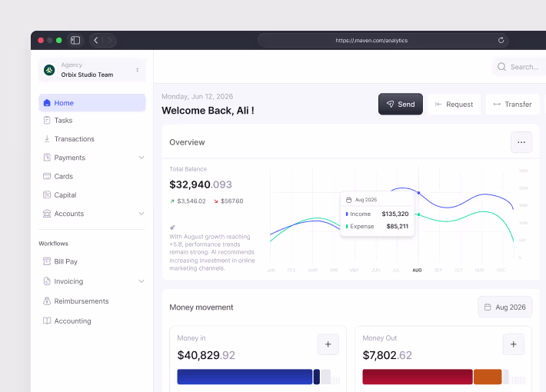546x392 pixels.
Task: Click the Transfer button
Action: click(x=513, y=104)
